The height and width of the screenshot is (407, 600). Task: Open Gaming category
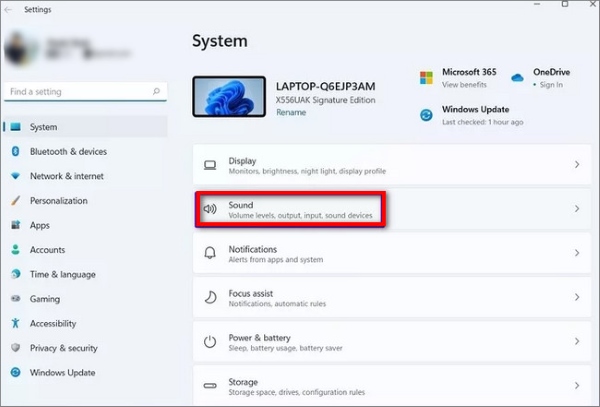85,298
